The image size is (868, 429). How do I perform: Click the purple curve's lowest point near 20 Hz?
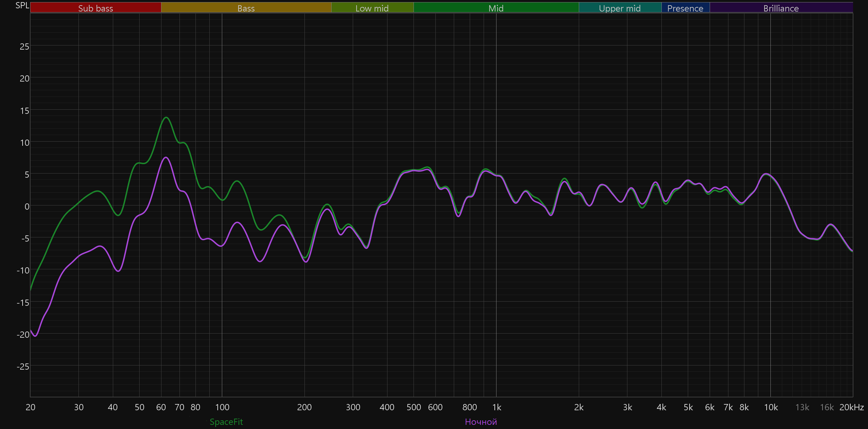(x=35, y=336)
